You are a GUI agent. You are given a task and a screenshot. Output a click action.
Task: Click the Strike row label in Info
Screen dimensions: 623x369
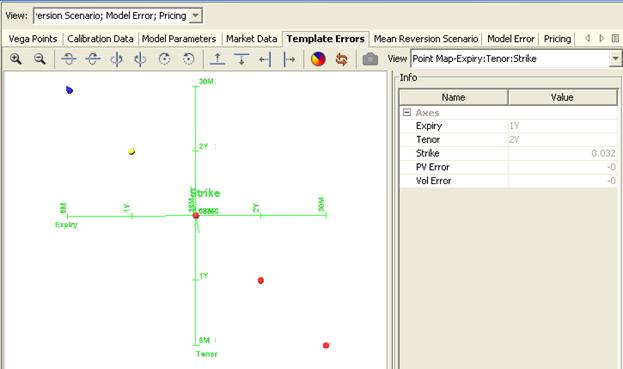(x=428, y=153)
